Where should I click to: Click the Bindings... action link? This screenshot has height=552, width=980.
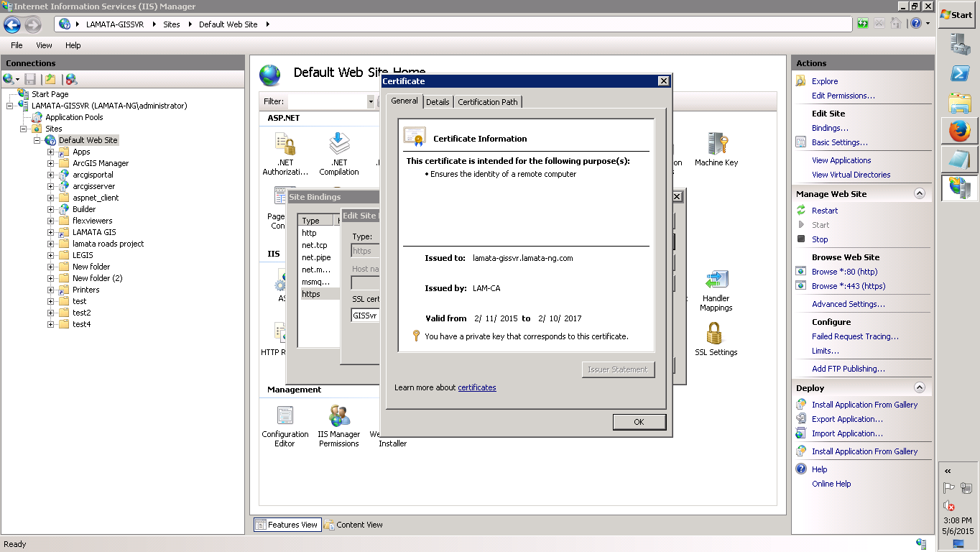point(830,128)
